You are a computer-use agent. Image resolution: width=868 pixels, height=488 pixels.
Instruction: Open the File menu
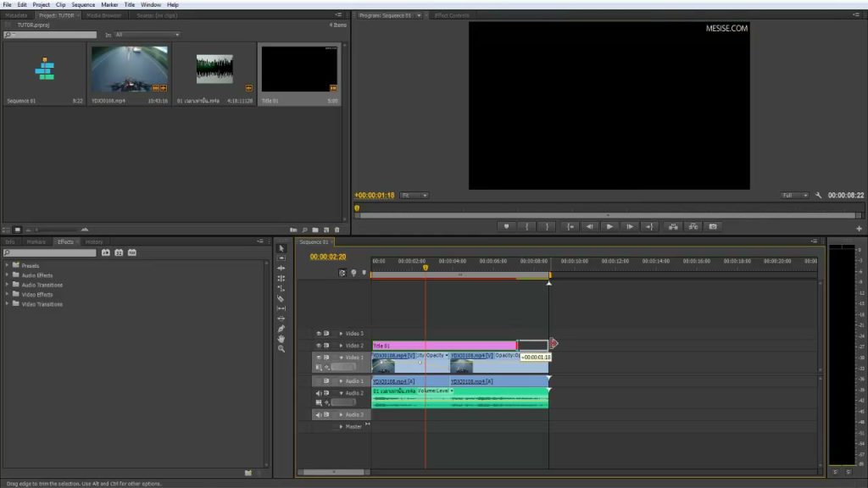pyautogui.click(x=7, y=4)
